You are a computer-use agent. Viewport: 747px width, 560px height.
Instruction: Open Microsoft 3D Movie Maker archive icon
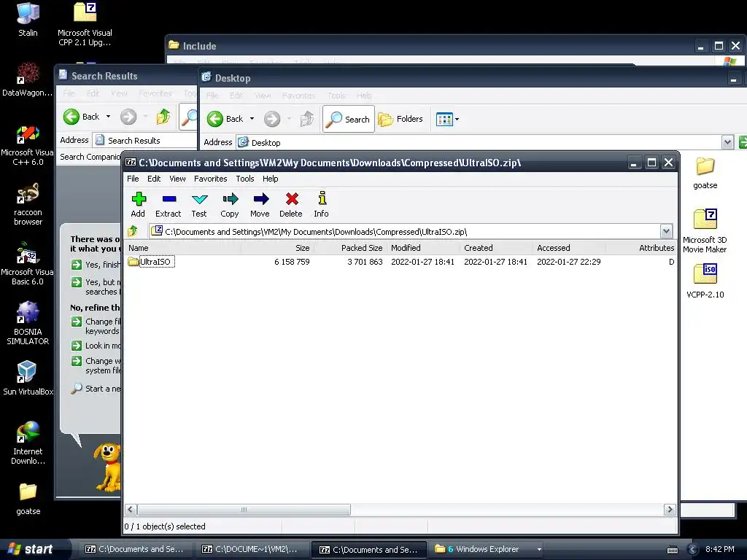(705, 231)
